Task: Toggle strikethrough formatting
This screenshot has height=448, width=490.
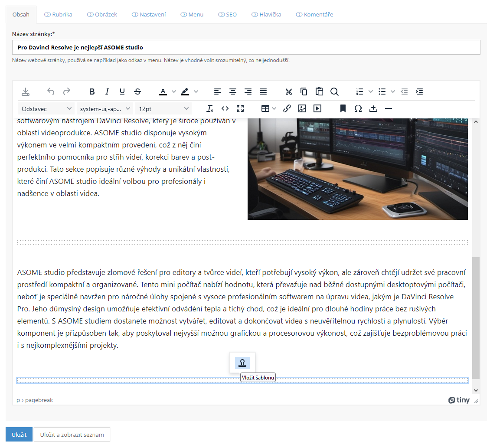Action: coord(137,92)
